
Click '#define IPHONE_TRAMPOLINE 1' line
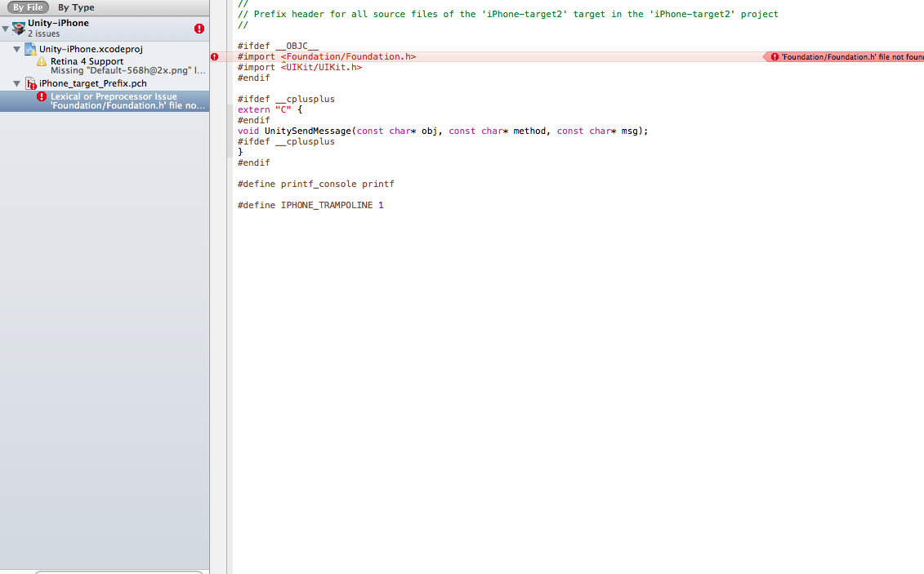pos(310,206)
